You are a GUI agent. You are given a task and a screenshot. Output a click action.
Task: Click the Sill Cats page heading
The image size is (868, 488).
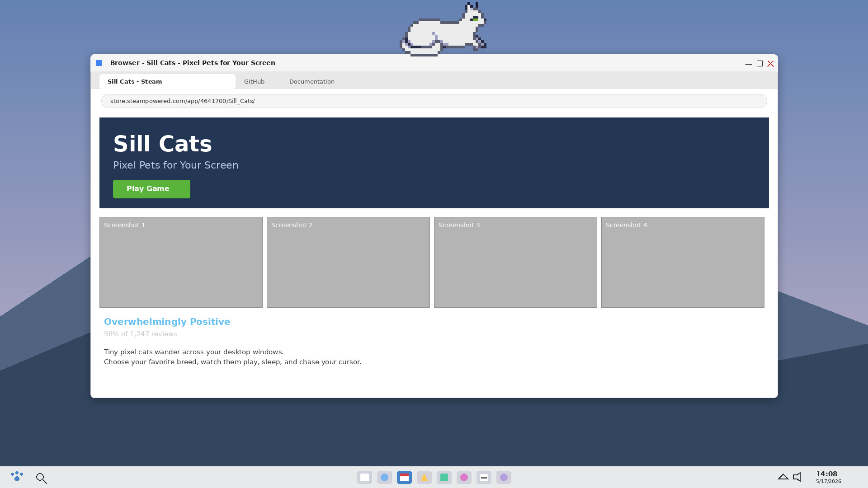(162, 144)
